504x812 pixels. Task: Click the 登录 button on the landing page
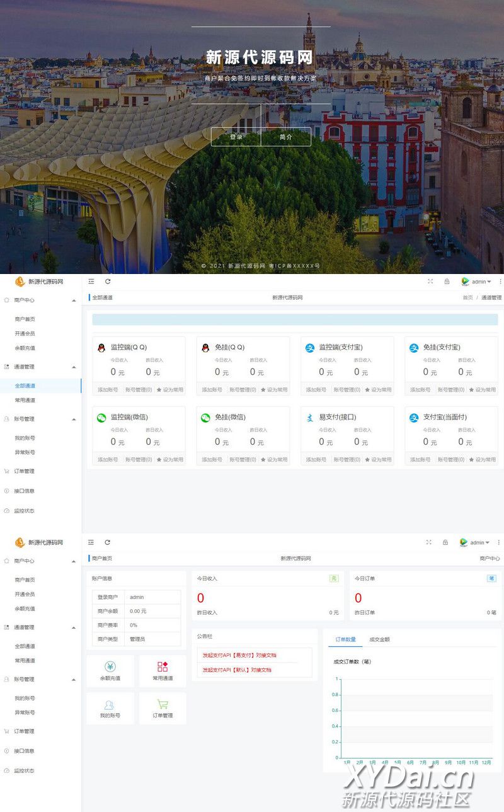236,137
